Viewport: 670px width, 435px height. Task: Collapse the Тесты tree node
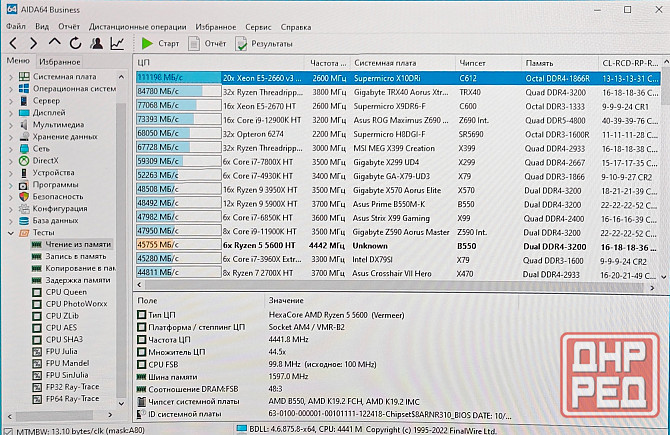point(11,231)
